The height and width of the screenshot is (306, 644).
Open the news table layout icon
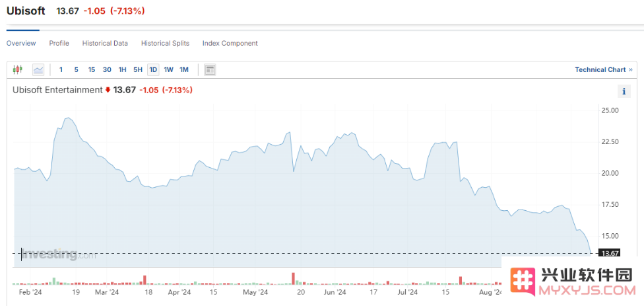click(210, 70)
